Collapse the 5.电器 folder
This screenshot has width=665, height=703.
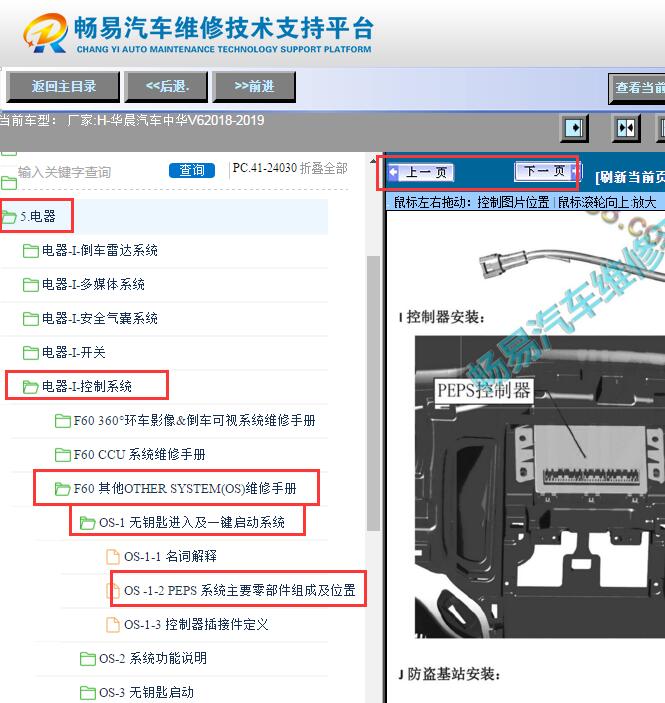point(37,217)
